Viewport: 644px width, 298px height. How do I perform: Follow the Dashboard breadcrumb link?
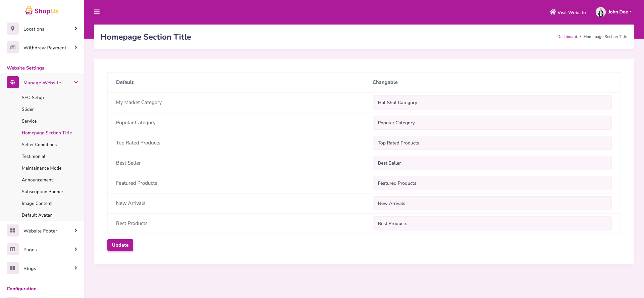(567, 37)
